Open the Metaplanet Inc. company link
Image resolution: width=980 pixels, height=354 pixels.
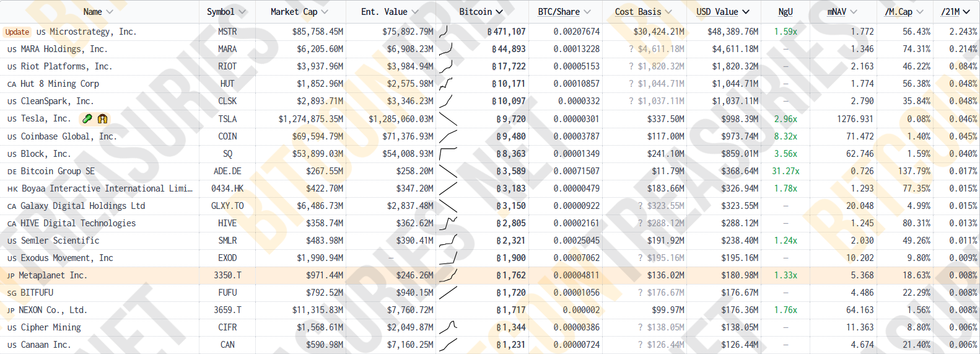click(53, 275)
